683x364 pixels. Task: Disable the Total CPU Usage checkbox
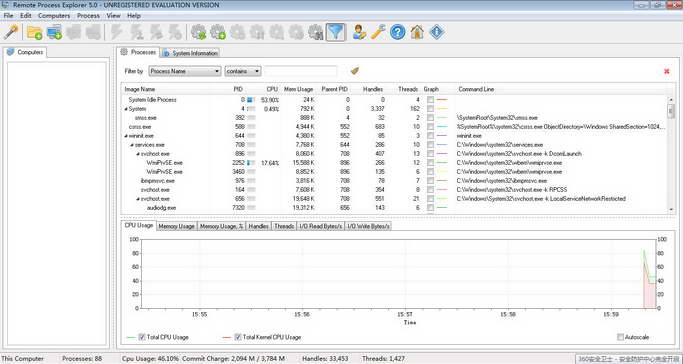(142, 337)
